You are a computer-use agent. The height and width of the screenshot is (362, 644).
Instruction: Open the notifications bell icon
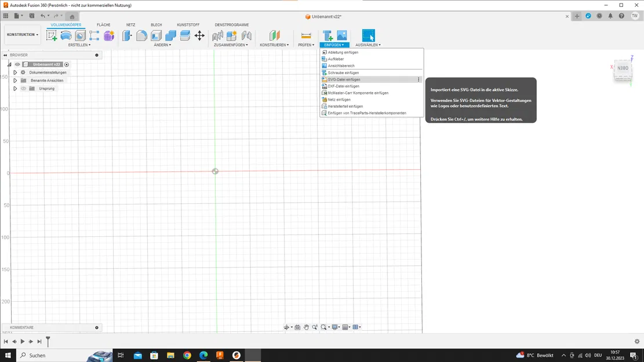pyautogui.click(x=610, y=16)
